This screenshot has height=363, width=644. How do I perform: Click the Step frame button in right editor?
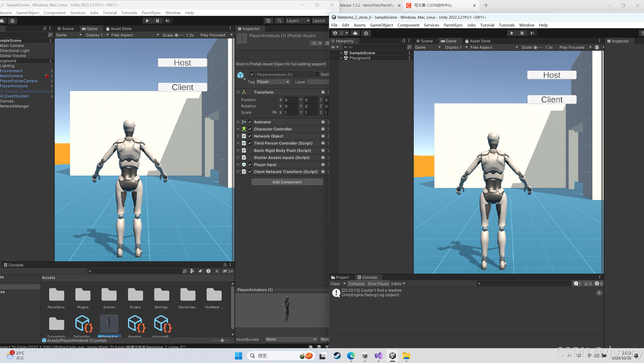coord(532,33)
